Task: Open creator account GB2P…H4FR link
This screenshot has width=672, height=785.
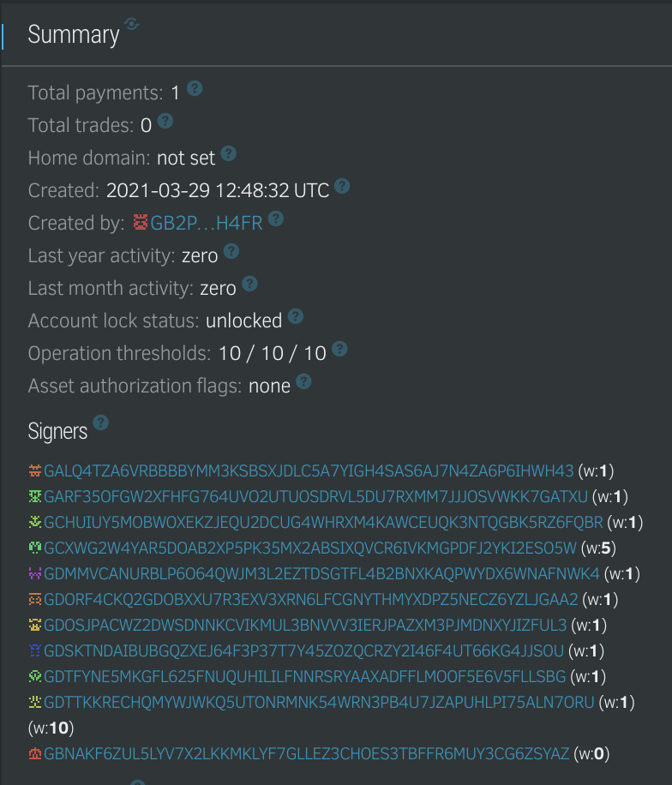Action: pos(207,223)
